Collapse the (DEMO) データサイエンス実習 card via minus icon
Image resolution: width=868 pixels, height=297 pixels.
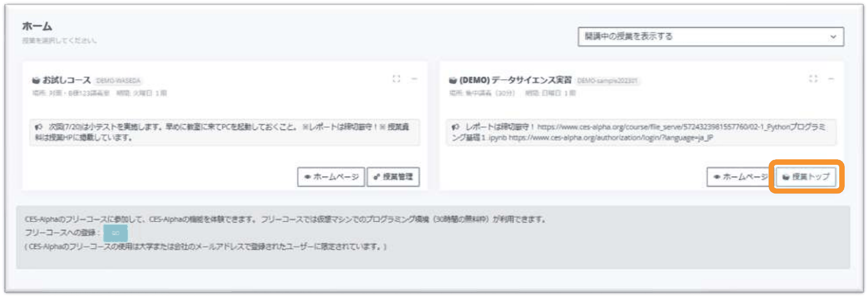coord(831,79)
